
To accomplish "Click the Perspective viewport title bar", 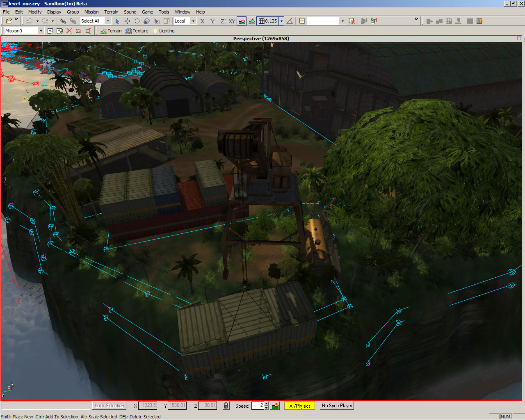I will tap(261, 39).
